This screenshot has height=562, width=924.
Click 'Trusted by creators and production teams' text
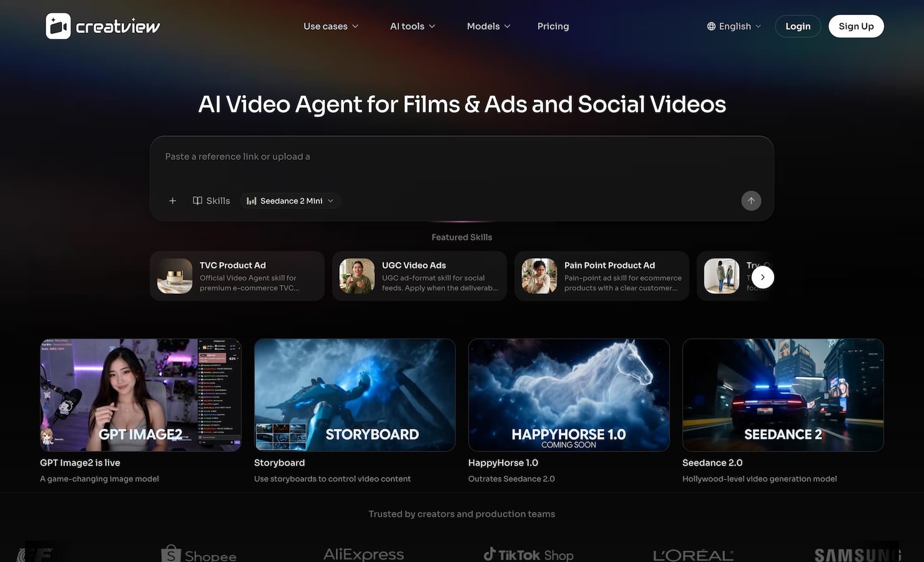click(x=462, y=514)
